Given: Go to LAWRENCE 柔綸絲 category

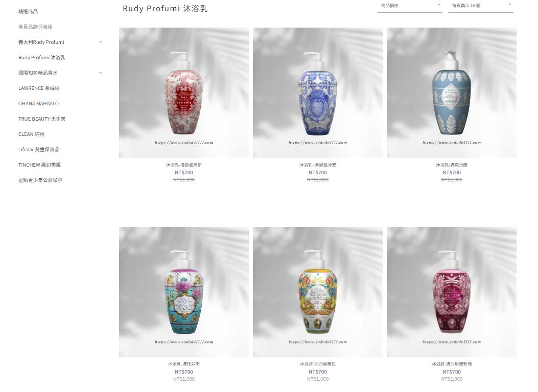Looking at the screenshot, I should 39,88.
